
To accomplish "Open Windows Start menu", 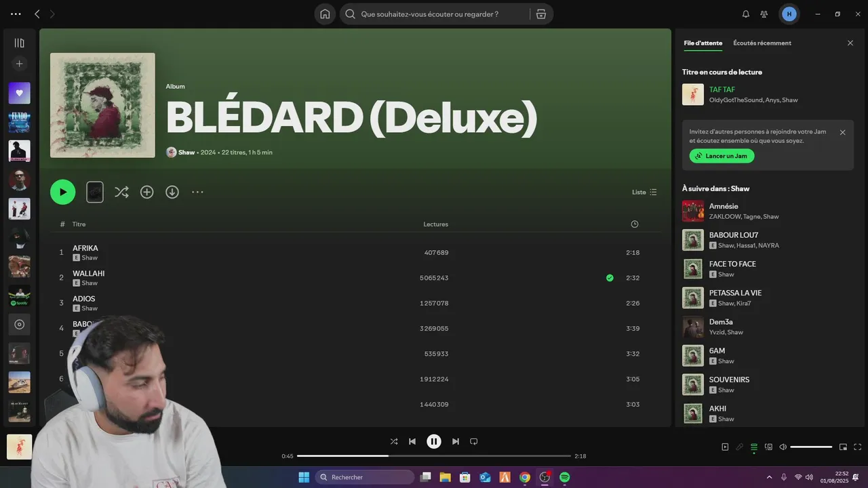I will coord(304,477).
